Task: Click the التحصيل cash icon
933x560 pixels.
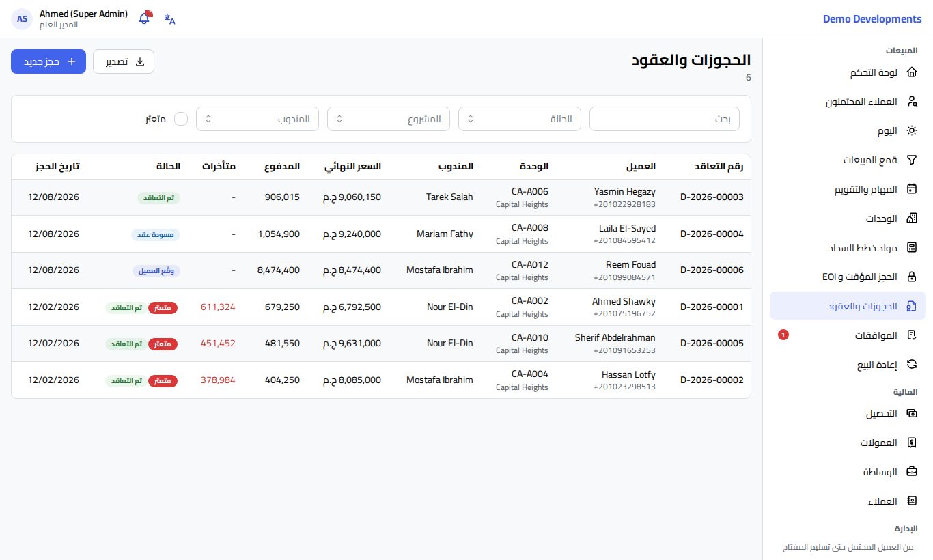Action: click(x=911, y=413)
